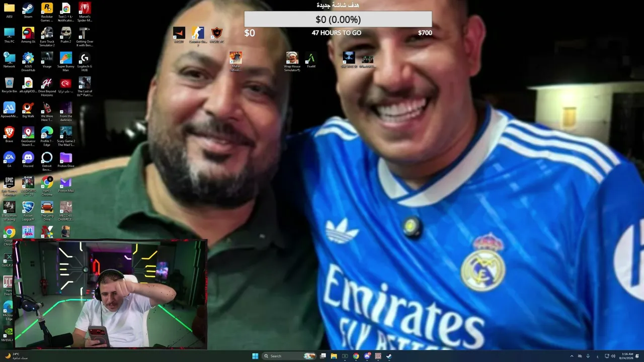Open the GeoGuessr Steam Edition shortcut
This screenshot has width=644, height=362.
(28, 136)
